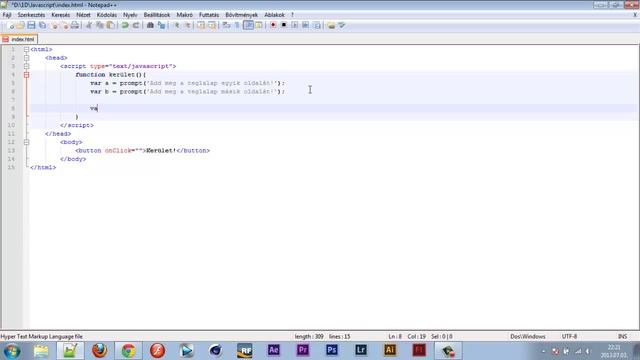Image resolution: width=640 pixels, height=360 pixels.
Task: Open Find with the binoculars icon
Action: pos(150,25)
